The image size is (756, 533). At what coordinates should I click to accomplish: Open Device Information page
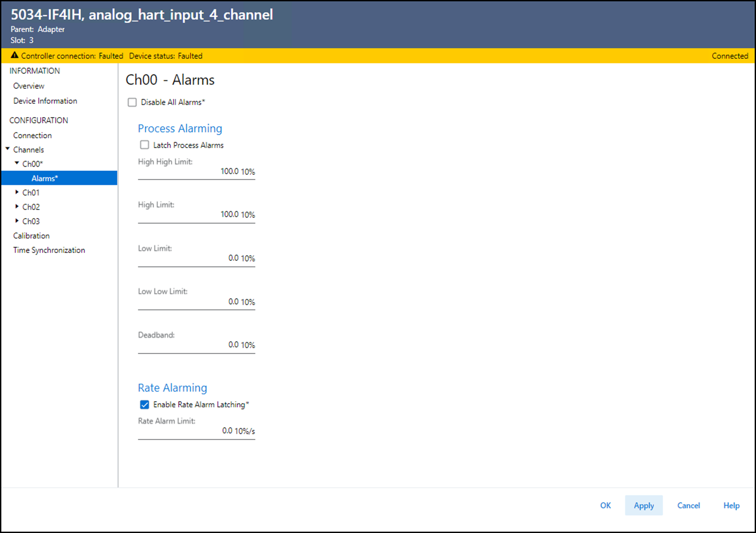click(x=45, y=101)
